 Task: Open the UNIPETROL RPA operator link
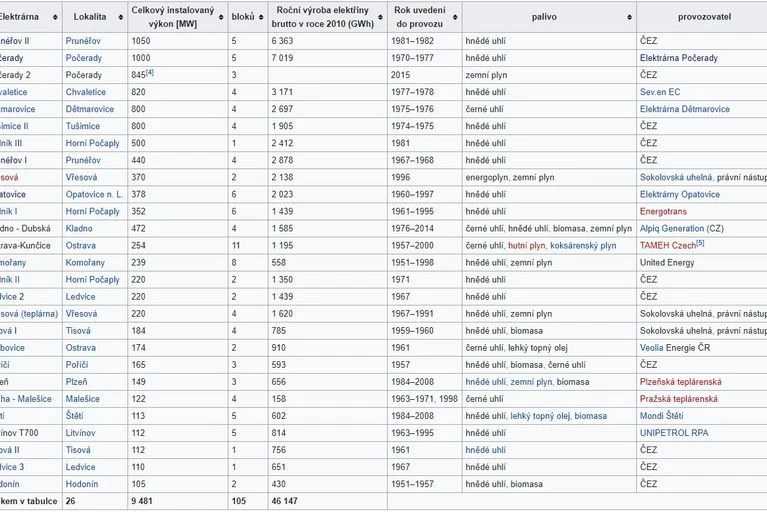[674, 433]
